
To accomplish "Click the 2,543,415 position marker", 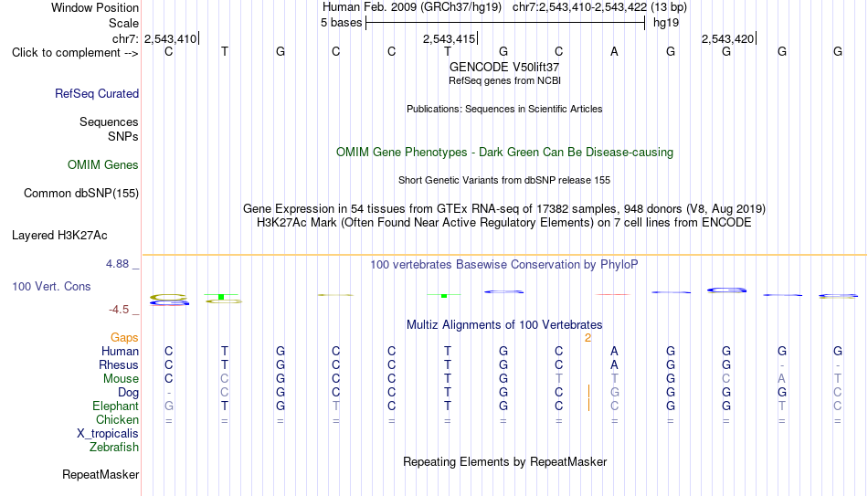I will tap(449, 38).
